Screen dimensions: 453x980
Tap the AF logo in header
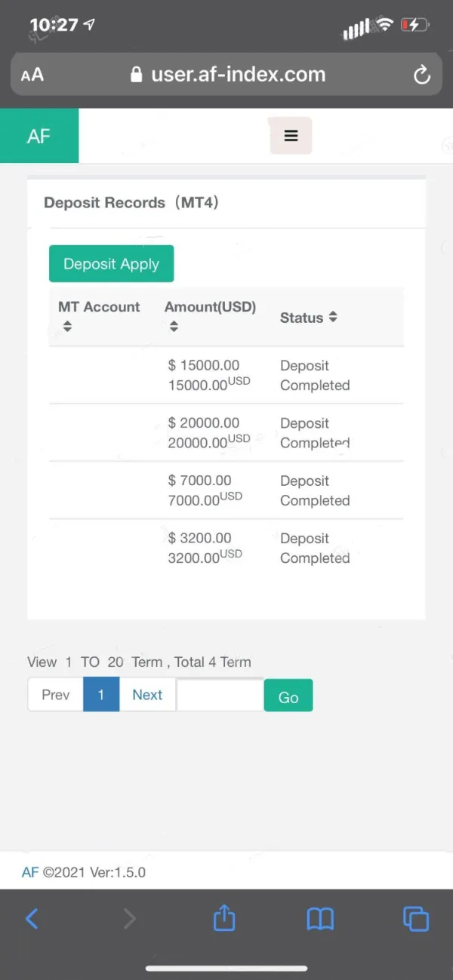pyautogui.click(x=39, y=136)
